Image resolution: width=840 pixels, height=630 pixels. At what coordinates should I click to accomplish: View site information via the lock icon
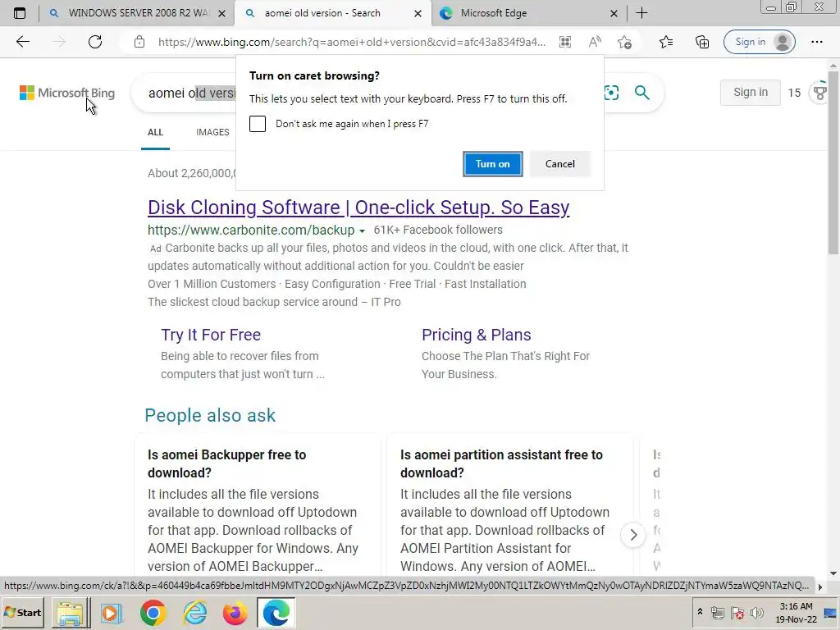(139, 42)
